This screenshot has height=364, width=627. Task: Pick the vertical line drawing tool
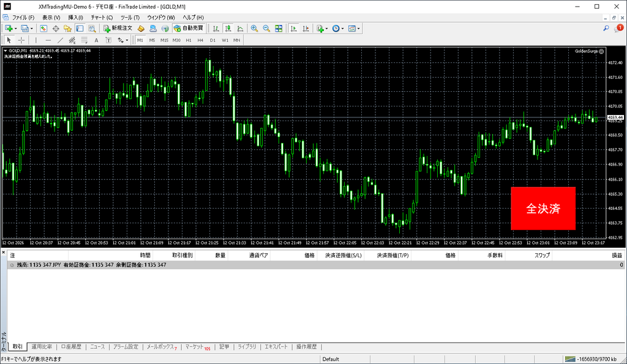[36, 40]
